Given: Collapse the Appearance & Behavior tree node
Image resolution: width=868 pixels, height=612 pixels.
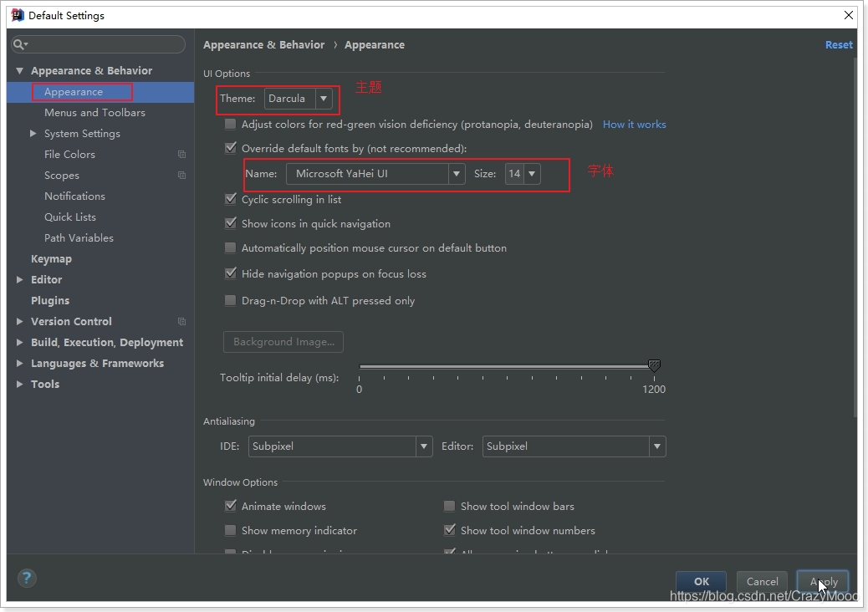Looking at the screenshot, I should [20, 71].
